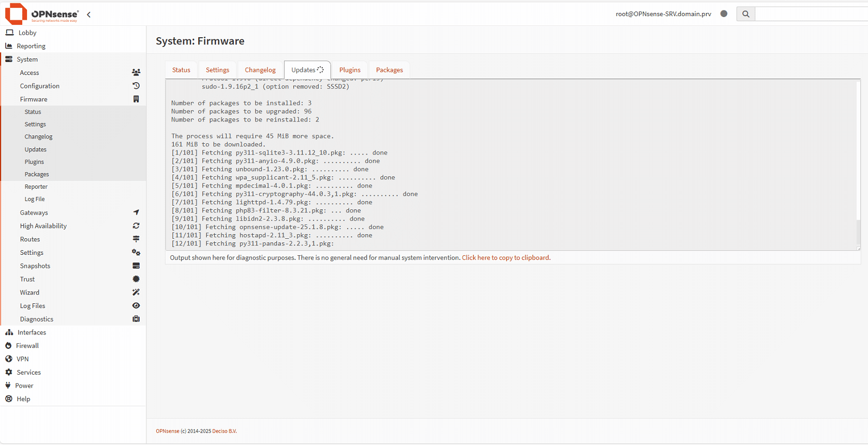Expand the Firewall menu section
Image resolution: width=868 pixels, height=445 pixels.
click(x=73, y=346)
